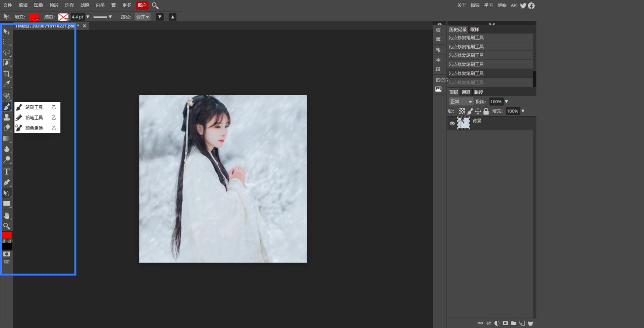The height and width of the screenshot is (328, 644).
Task: Choose 铅笔工具 from the flyout
Action: (x=34, y=118)
